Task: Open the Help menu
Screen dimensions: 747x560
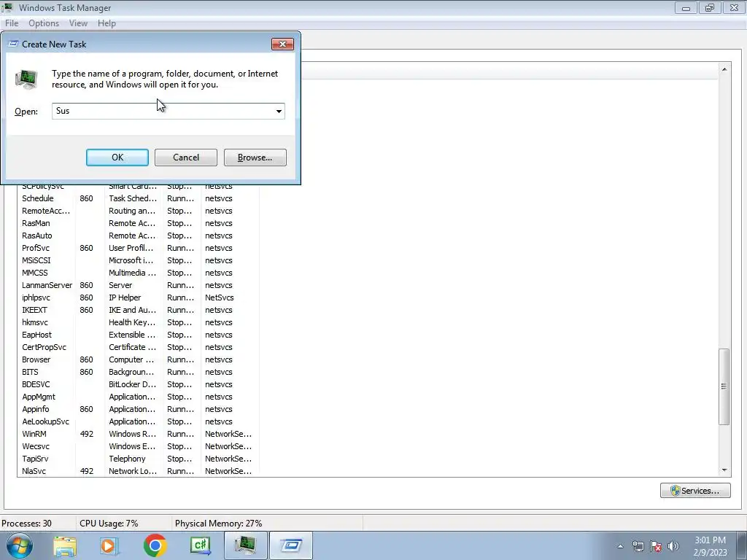Action: click(107, 23)
